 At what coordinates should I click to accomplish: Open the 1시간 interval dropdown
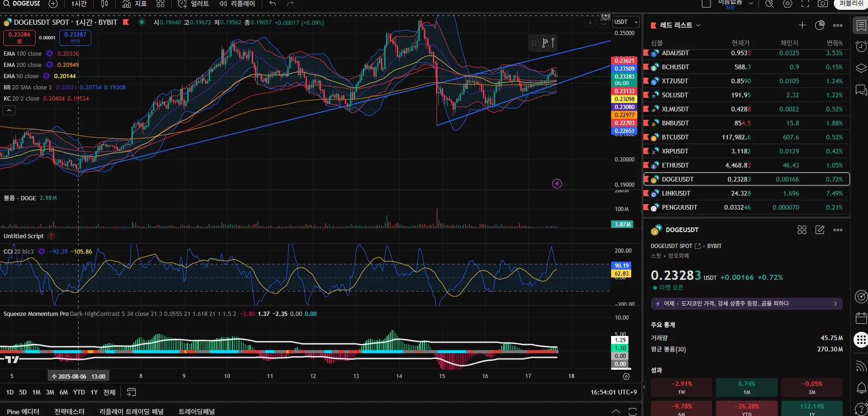pyautogui.click(x=79, y=4)
